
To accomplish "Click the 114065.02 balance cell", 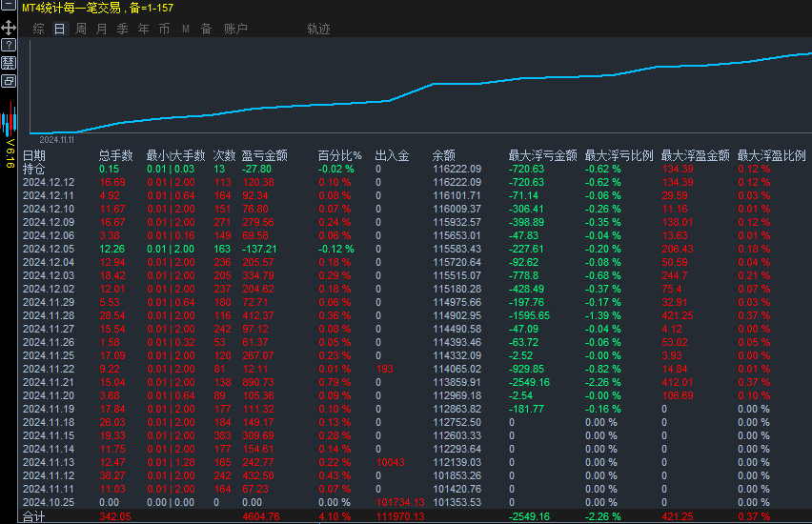I will [x=457, y=370].
